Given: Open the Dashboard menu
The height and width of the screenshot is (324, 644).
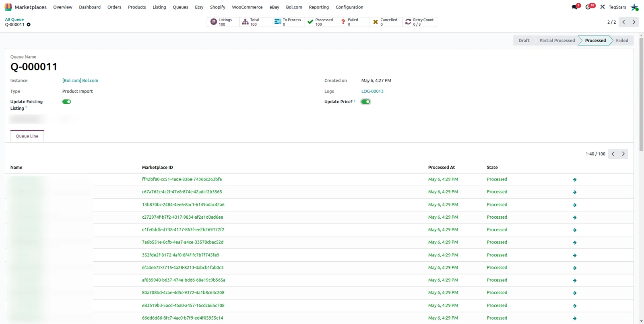Looking at the screenshot, I should click(90, 7).
